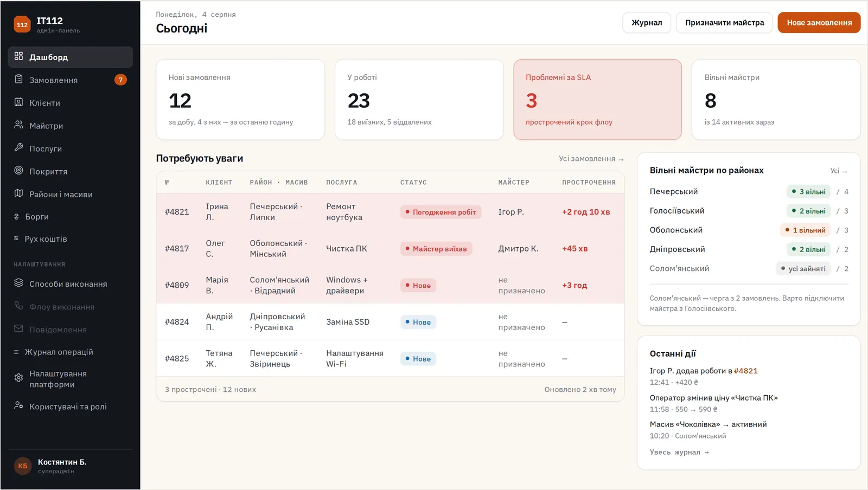868x490 pixels.
Task: Open the Дашборд menu item
Action: point(71,57)
